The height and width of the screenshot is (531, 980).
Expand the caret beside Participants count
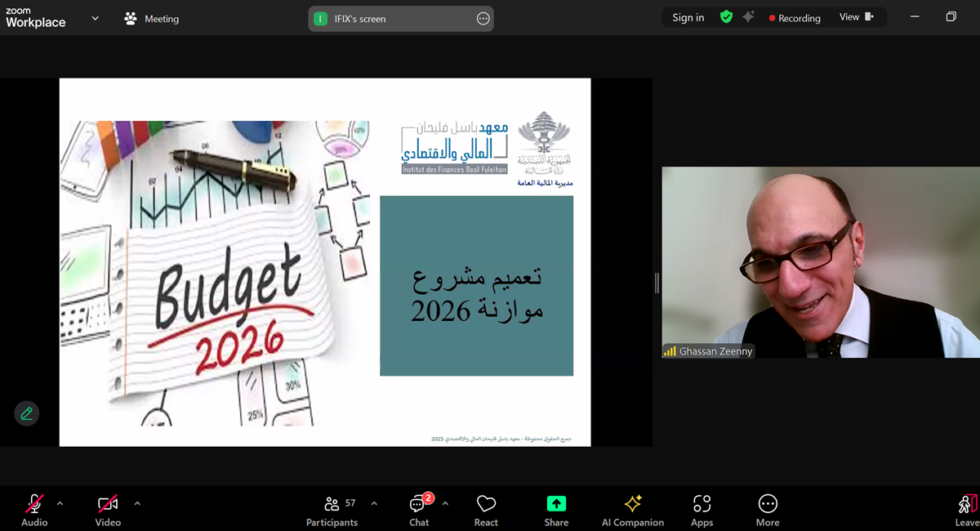click(374, 503)
